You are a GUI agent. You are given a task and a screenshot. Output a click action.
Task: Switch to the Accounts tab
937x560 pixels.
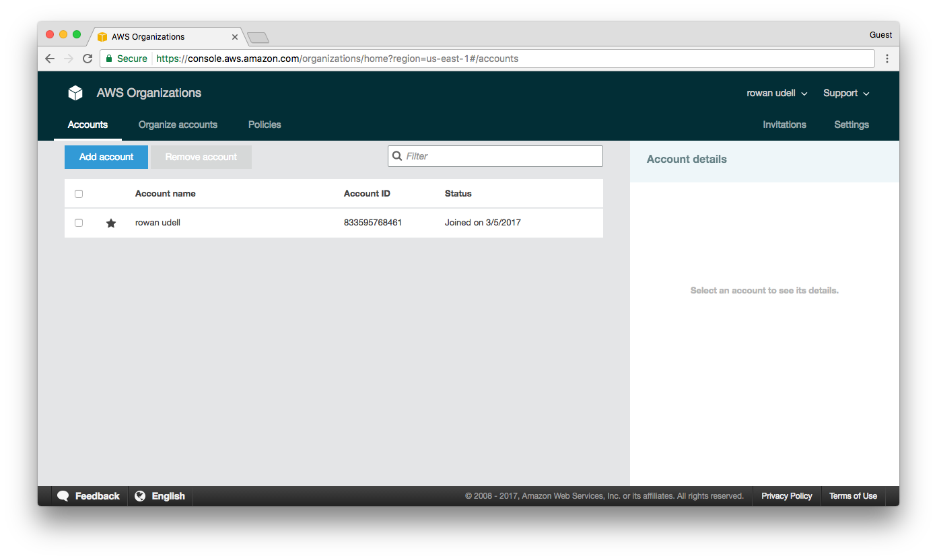click(x=88, y=125)
